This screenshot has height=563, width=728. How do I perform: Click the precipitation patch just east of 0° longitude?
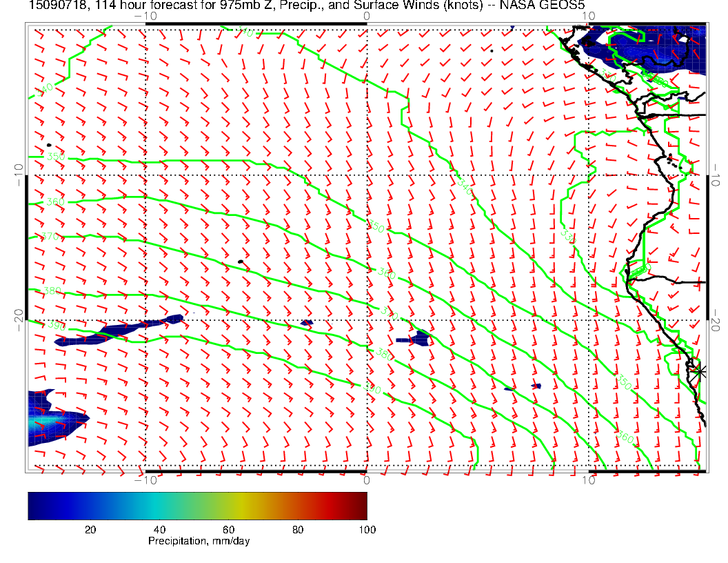coord(416,339)
